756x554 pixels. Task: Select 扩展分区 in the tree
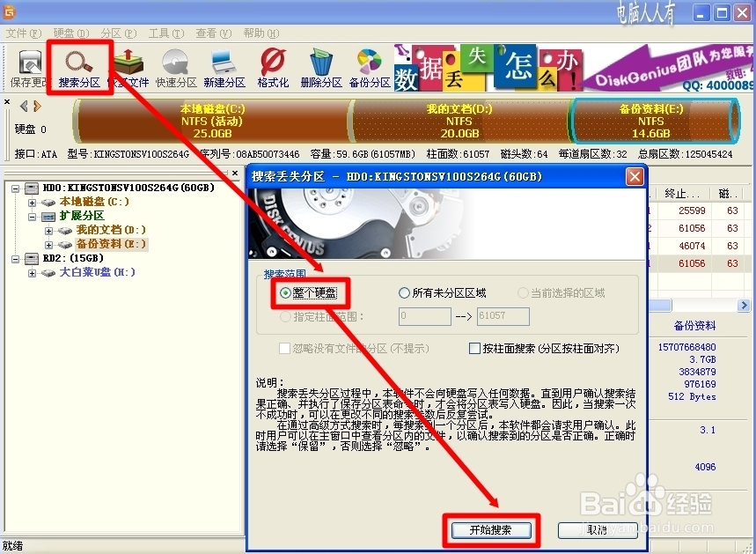(82, 216)
